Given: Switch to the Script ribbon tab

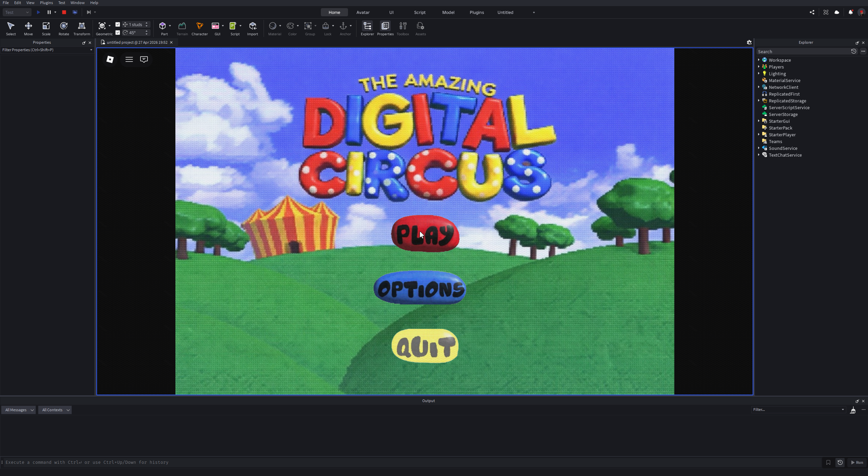Looking at the screenshot, I should pyautogui.click(x=420, y=12).
